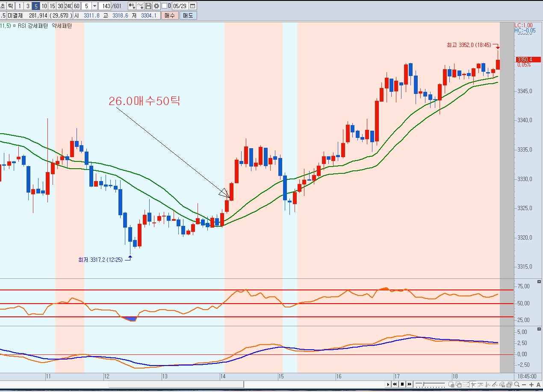Click the LC:1.00 indicator text

pos(523,25)
